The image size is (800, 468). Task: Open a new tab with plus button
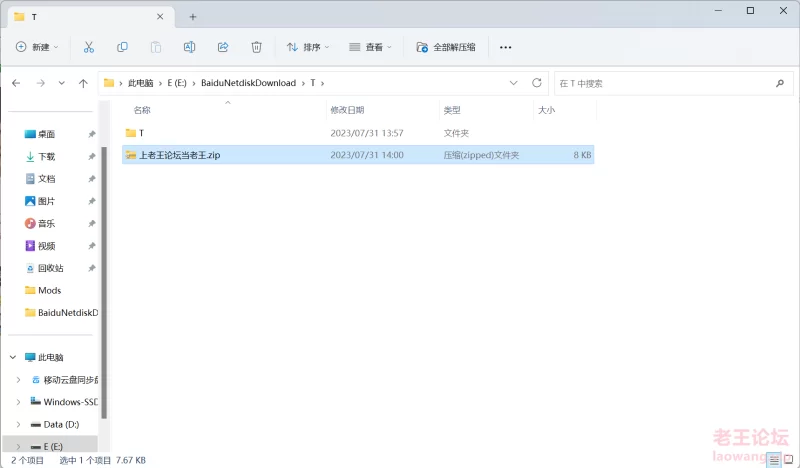click(193, 16)
